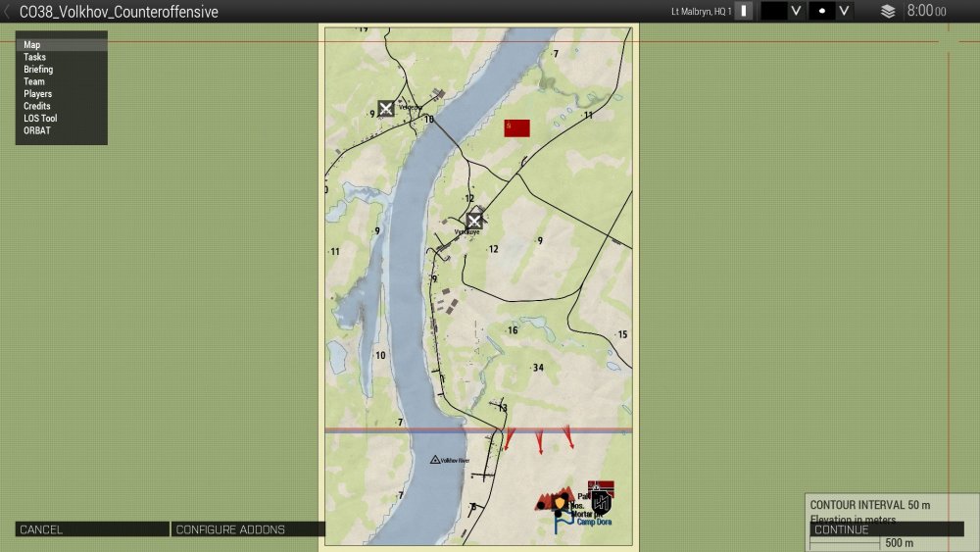The width and height of the screenshot is (980, 552).
Task: Show the ORBAT entry
Action: (36, 130)
